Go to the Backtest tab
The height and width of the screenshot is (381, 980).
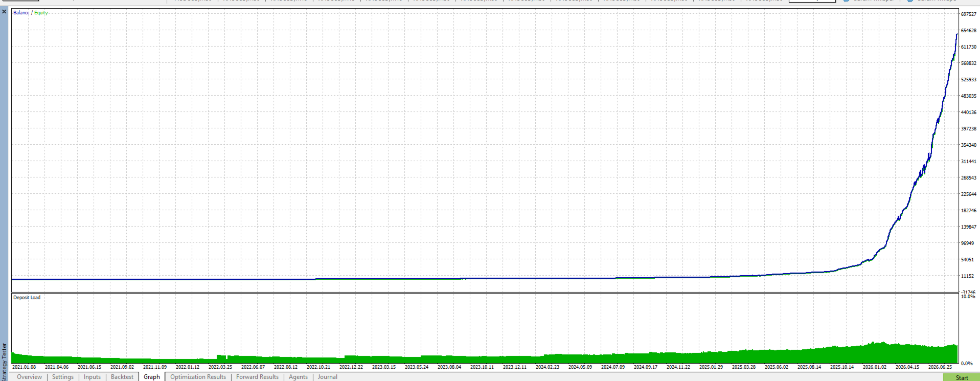(x=122, y=377)
